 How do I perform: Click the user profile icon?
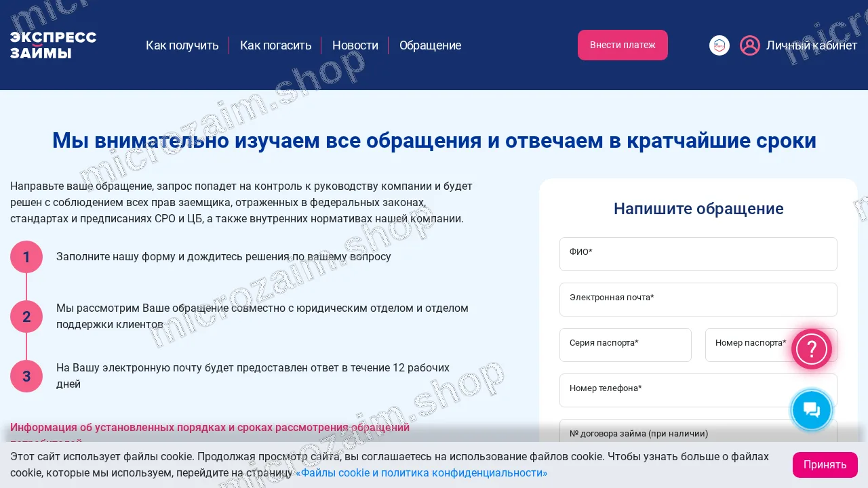click(750, 45)
